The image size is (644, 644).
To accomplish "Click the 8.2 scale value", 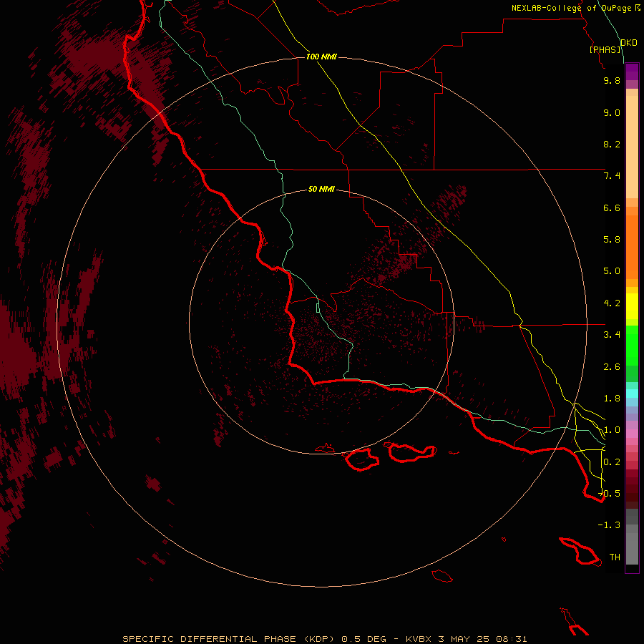I will point(612,144).
